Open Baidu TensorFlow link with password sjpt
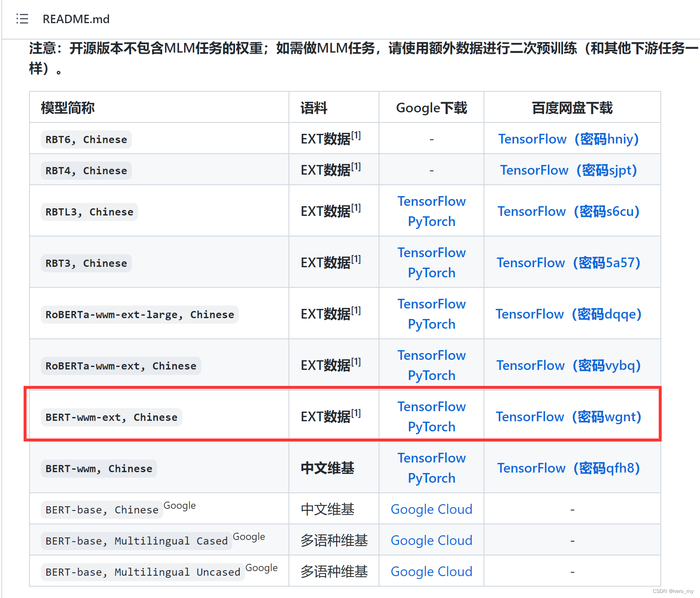The height and width of the screenshot is (598, 700). [568, 170]
